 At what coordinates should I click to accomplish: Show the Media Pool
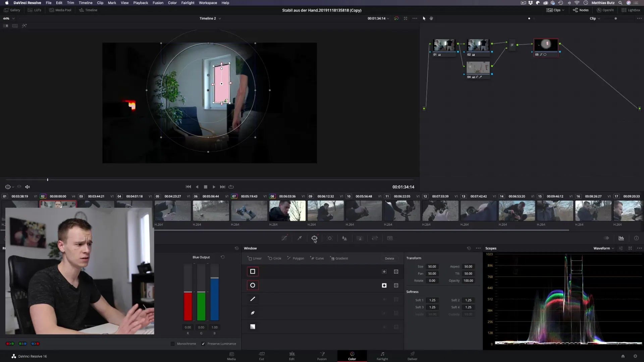click(x=60, y=10)
